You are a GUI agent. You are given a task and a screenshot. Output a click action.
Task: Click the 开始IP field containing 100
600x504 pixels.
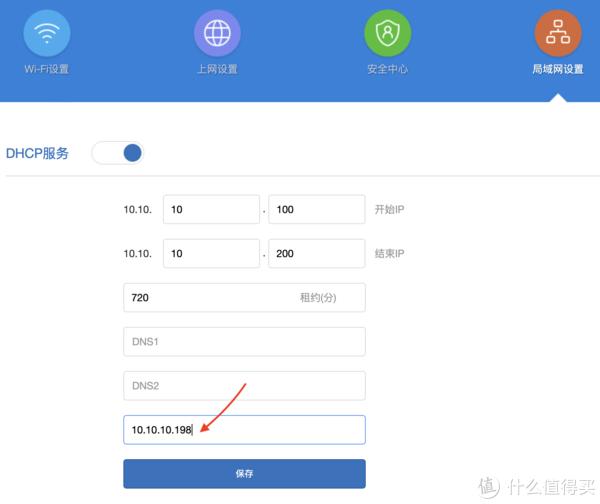click(x=316, y=210)
